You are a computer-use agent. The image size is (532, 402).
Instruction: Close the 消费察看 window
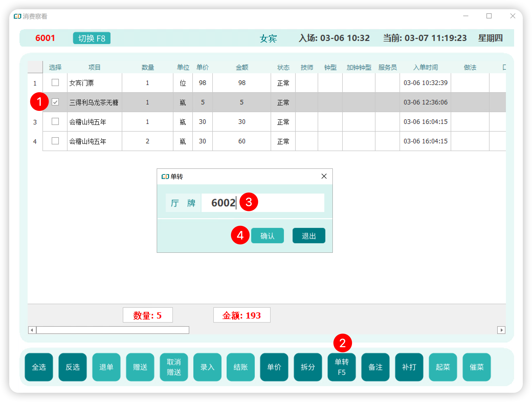click(513, 16)
